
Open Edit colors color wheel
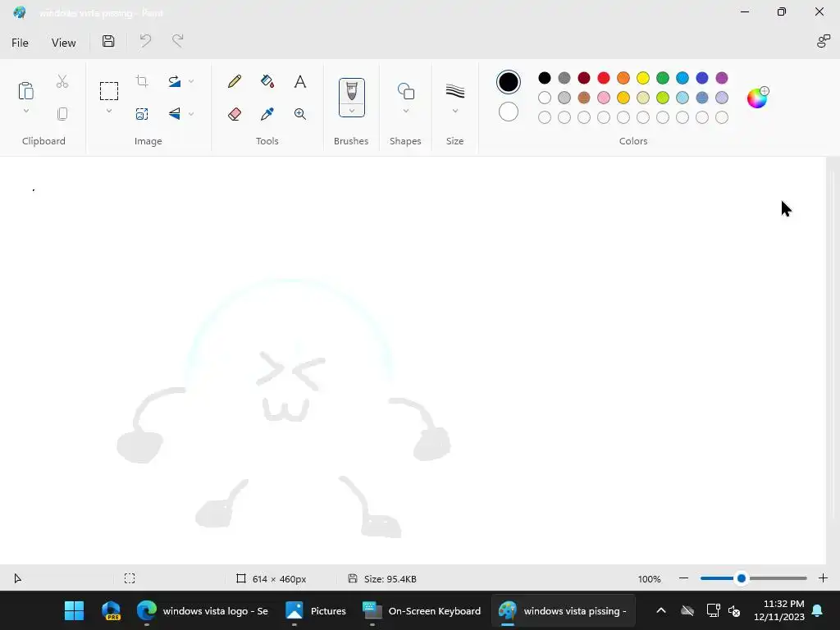(757, 98)
